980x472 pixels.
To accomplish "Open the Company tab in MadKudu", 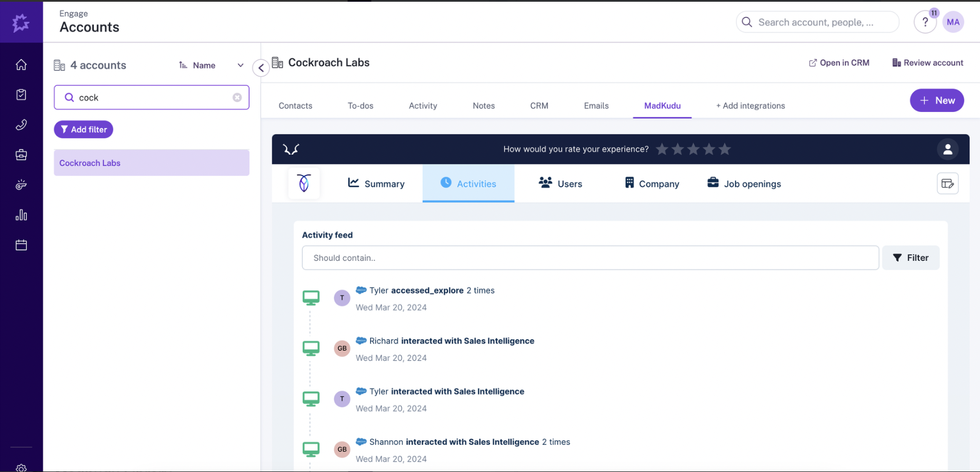I will pos(651,183).
